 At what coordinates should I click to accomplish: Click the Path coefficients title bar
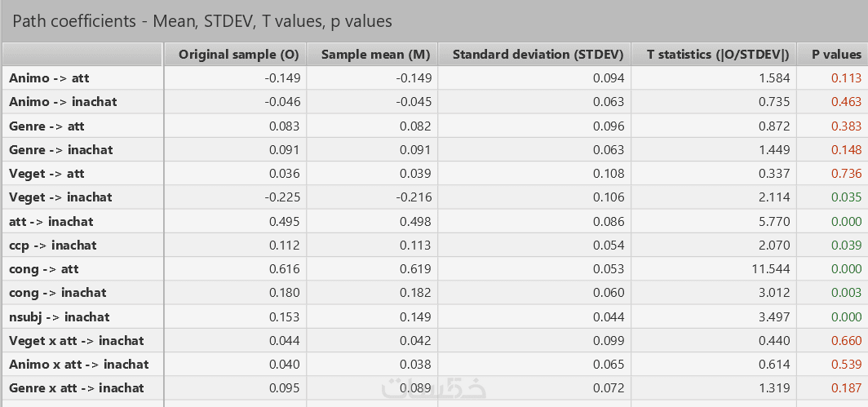tap(202, 20)
